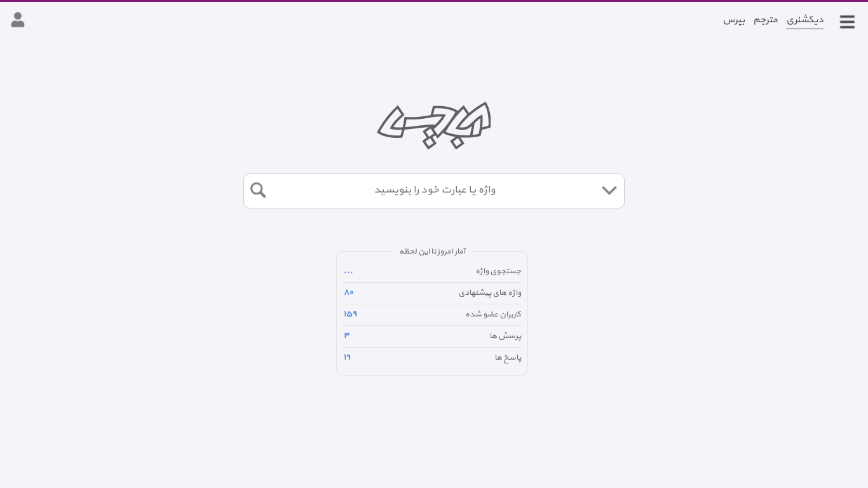868x488 pixels.
Task: Select کاربران عضو شده row
Action: [x=432, y=315]
